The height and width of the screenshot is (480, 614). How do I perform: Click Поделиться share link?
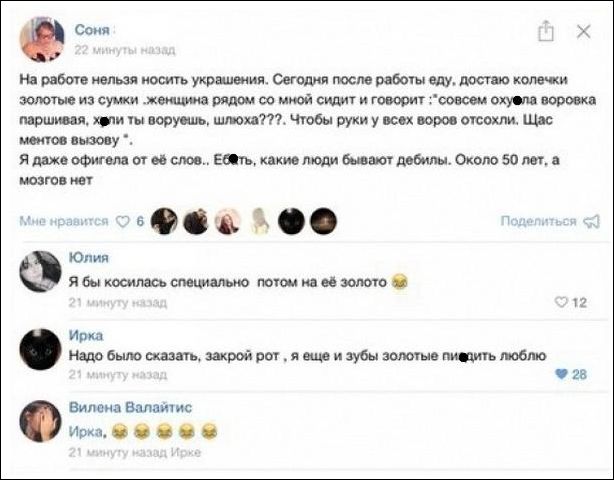pos(538,221)
